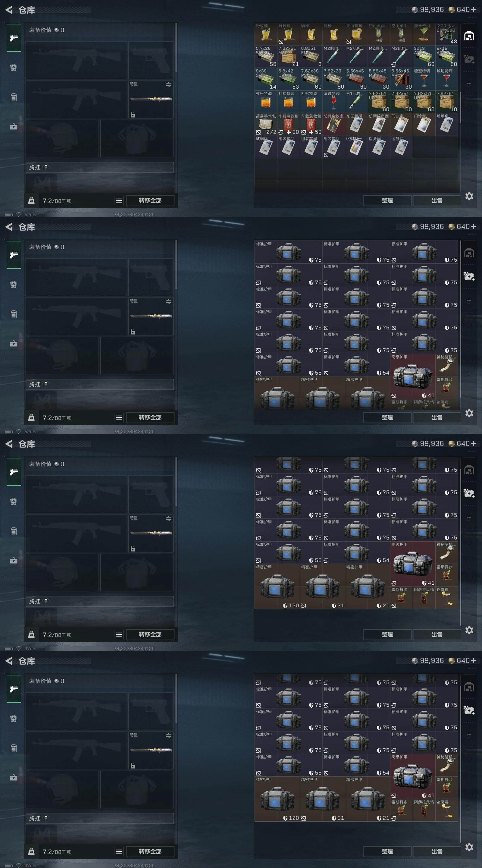The height and width of the screenshot is (868, 482).
Task: Select the 漫长告别 green martini cocktail
Action: 424,34
